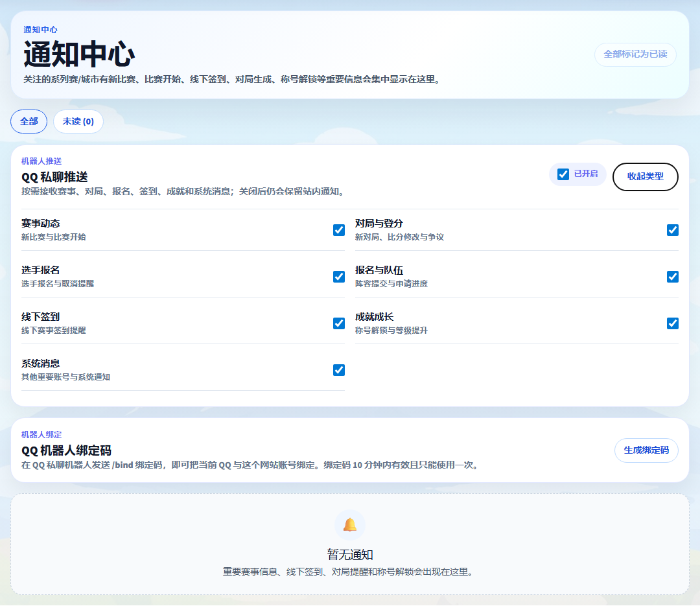This screenshot has width=700, height=606.
Task: Click the 其他重要账号与系统通知 description
Action: pos(65,377)
